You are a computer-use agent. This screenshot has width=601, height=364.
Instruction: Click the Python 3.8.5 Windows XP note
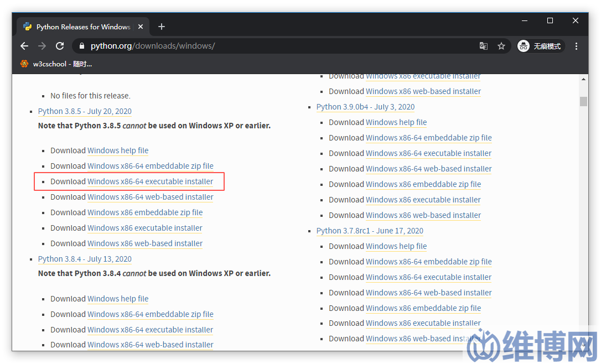tap(154, 126)
